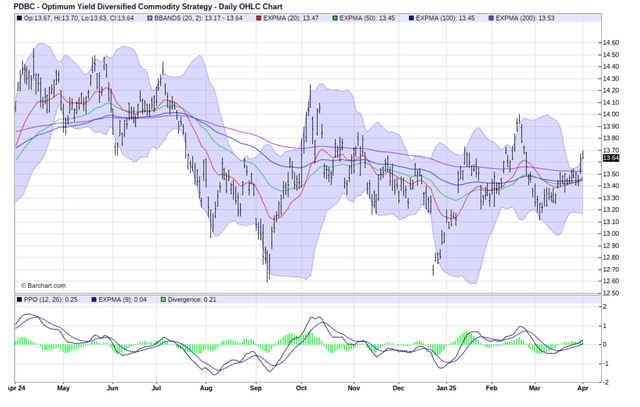Click the EXPMA (50): 13.45 label
The height and width of the screenshot is (407, 640).
[x=367, y=18]
